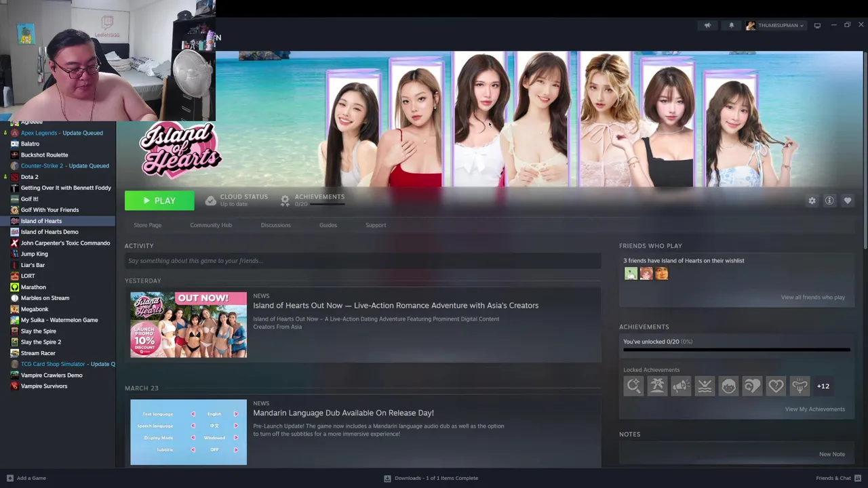The image size is (868, 488).
Task: Click the first friend avatar with green background
Action: [x=631, y=274]
